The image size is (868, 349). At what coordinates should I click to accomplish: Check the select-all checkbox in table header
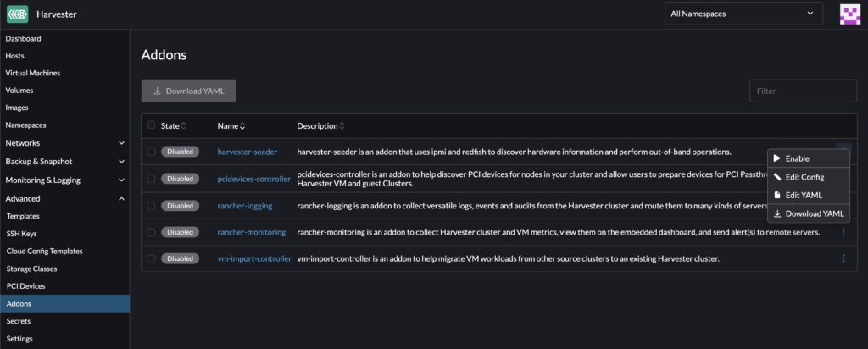151,126
